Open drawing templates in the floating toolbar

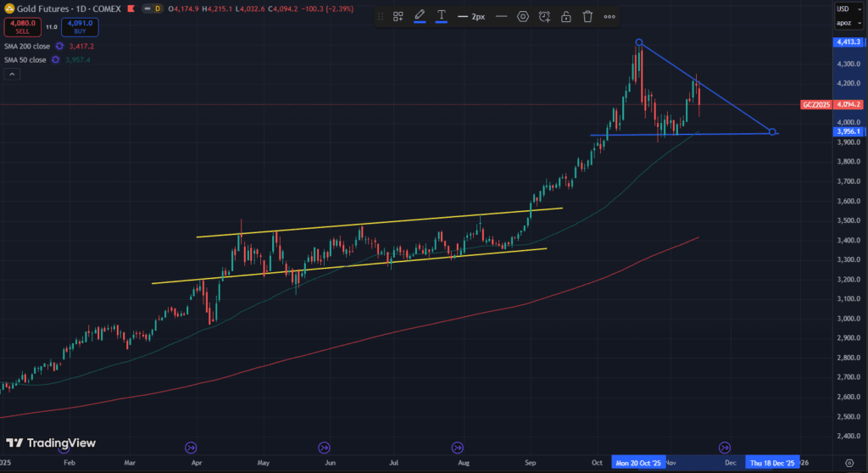[398, 16]
